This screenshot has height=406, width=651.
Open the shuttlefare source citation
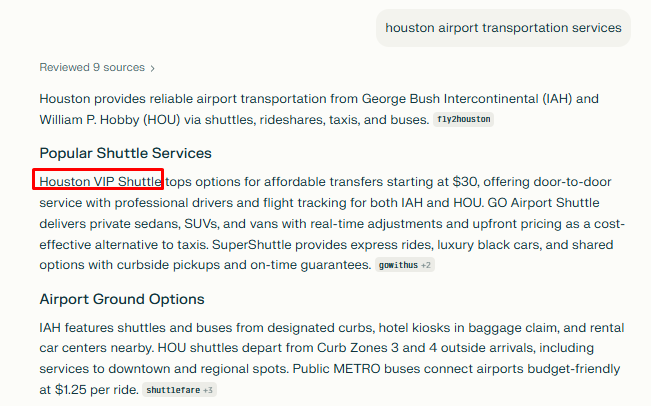172,390
